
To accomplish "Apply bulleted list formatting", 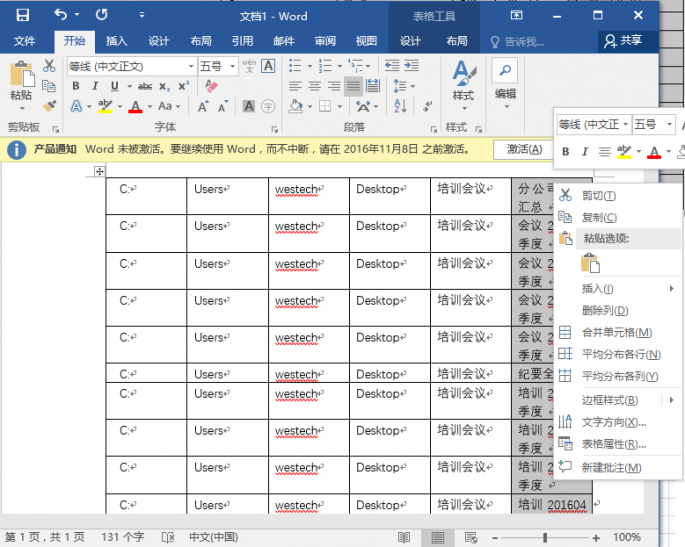I will [x=295, y=66].
